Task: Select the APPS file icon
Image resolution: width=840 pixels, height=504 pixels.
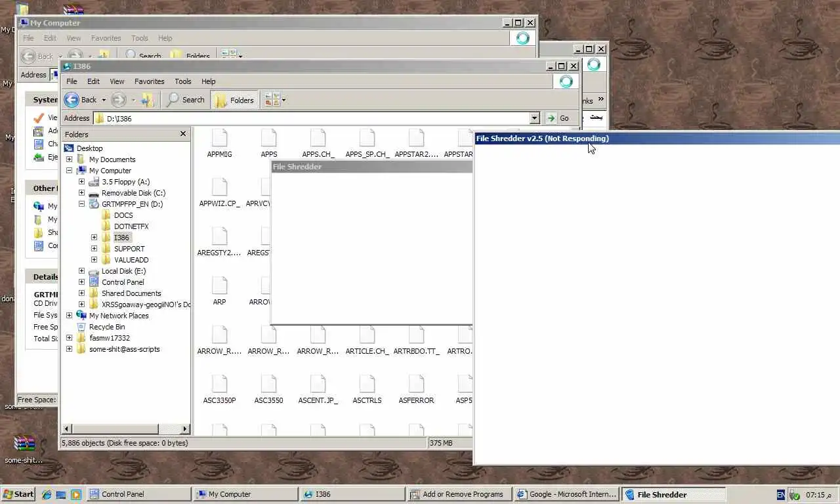Action: [269, 138]
